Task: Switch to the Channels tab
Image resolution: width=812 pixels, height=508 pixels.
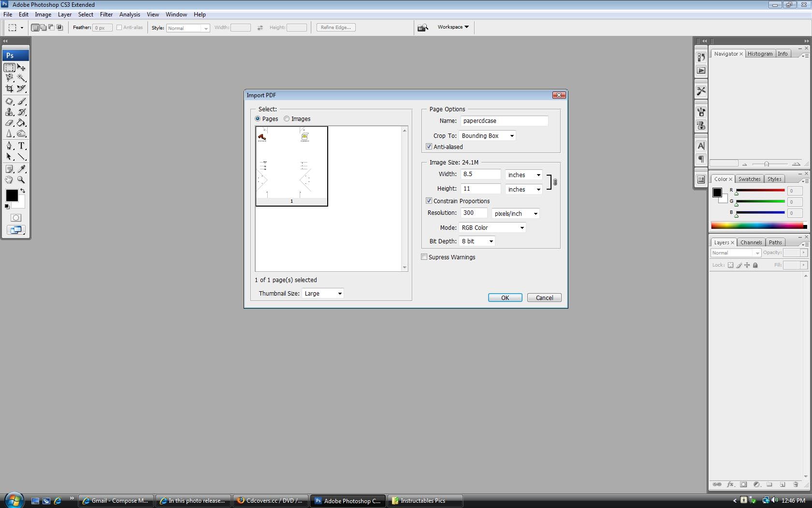Action: (751, 242)
